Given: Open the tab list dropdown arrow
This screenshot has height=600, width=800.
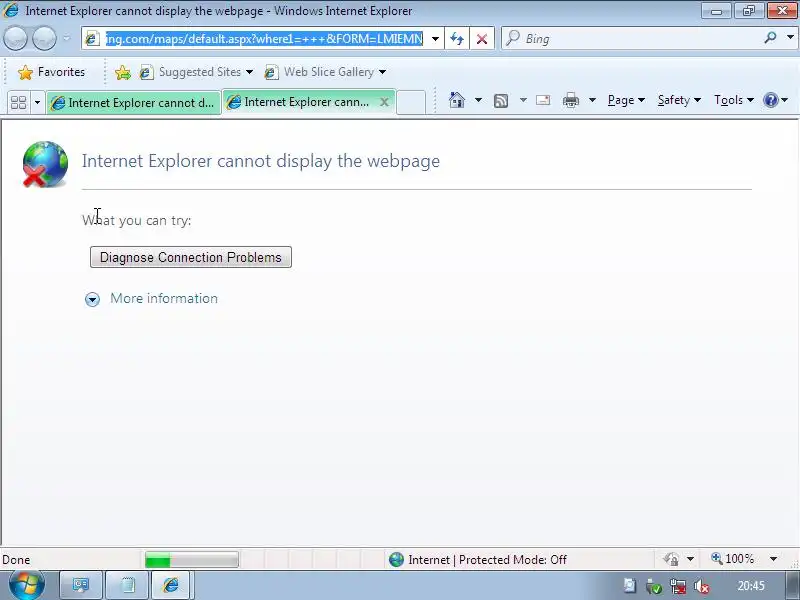Looking at the screenshot, I should (x=37, y=103).
